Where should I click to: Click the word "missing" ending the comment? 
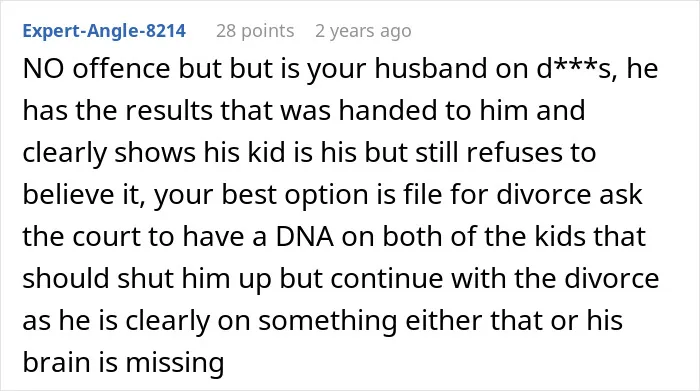coord(175,364)
